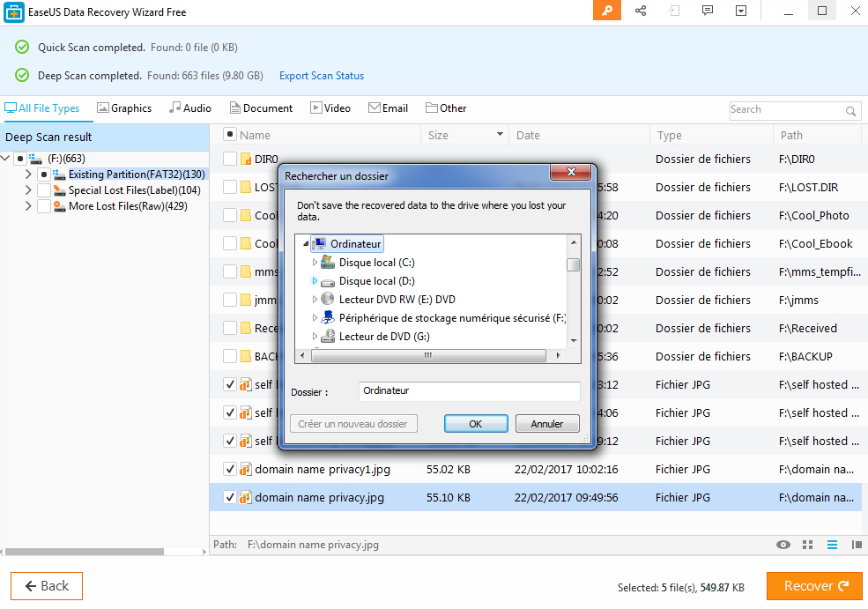Image resolution: width=868 pixels, height=609 pixels.
Task: Click the share icon in title bar
Action: point(641,11)
